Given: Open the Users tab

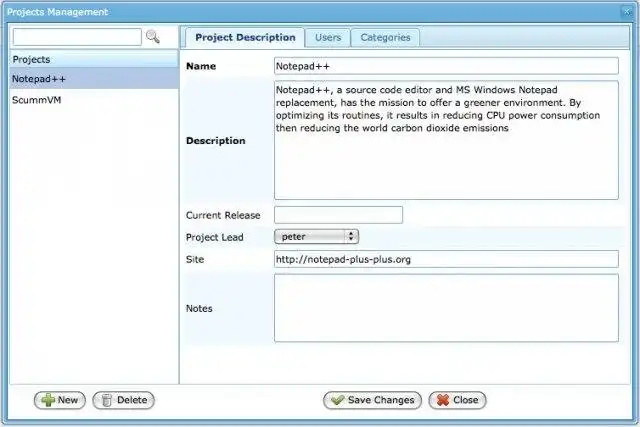Looking at the screenshot, I should tap(328, 38).
